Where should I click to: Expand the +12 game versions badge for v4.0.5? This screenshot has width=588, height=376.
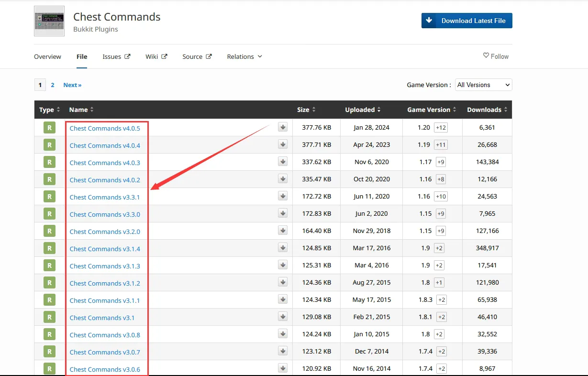coord(441,128)
